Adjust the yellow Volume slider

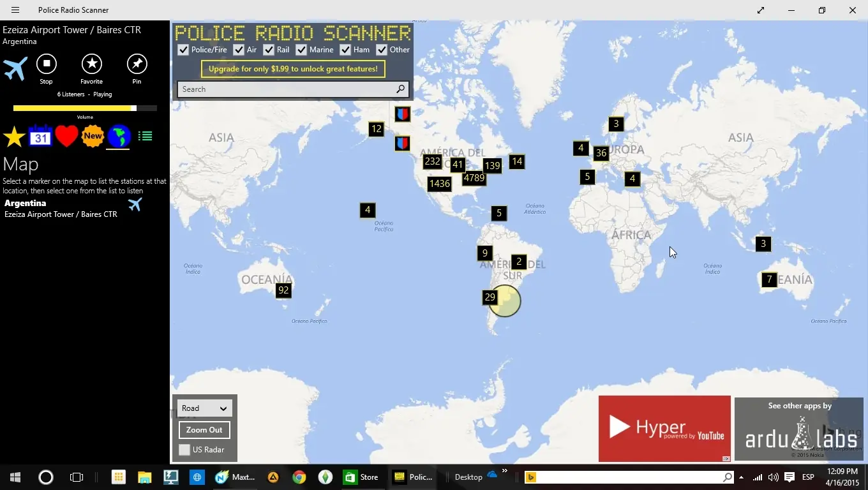coord(85,108)
